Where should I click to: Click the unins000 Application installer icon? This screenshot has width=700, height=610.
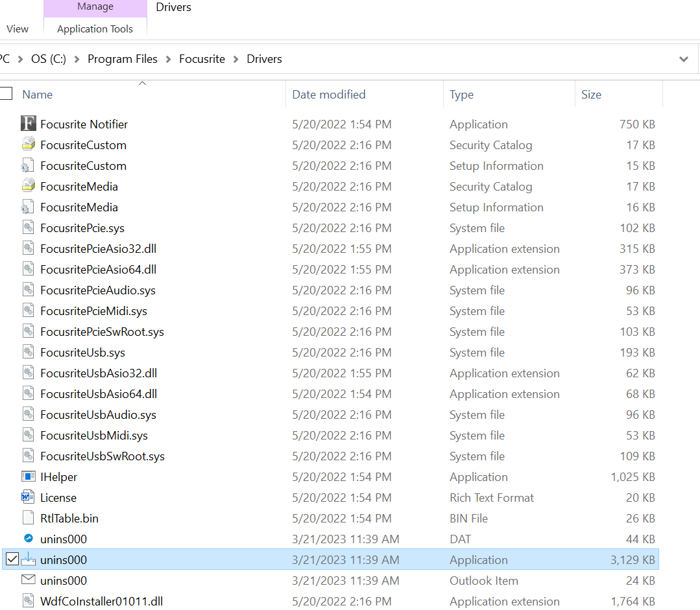[28, 559]
